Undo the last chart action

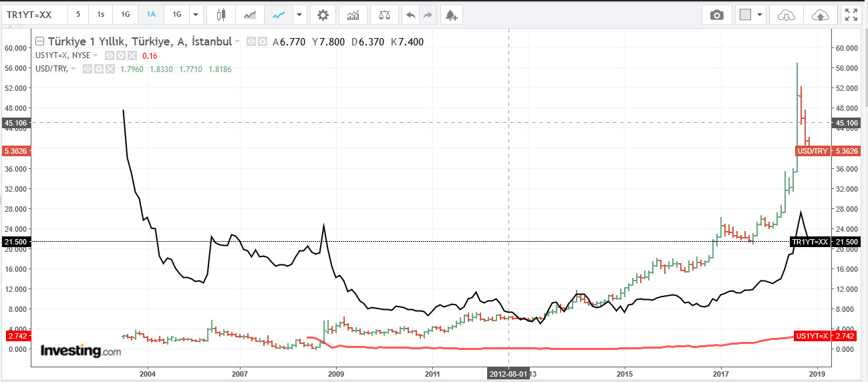[410, 15]
